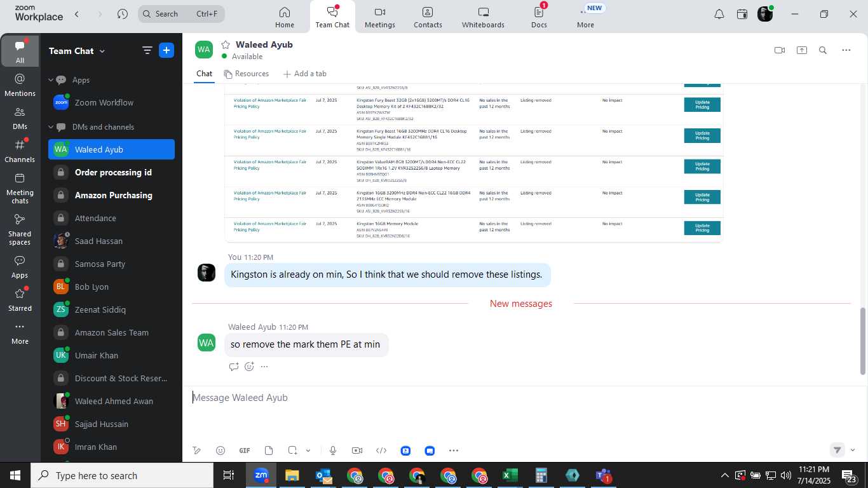Open Order processing id channel
Image resolution: width=868 pixels, height=488 pixels.
click(x=111, y=172)
